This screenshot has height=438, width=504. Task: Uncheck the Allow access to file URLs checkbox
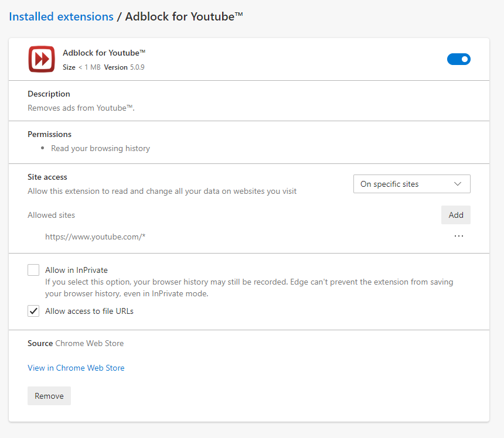[x=33, y=311]
